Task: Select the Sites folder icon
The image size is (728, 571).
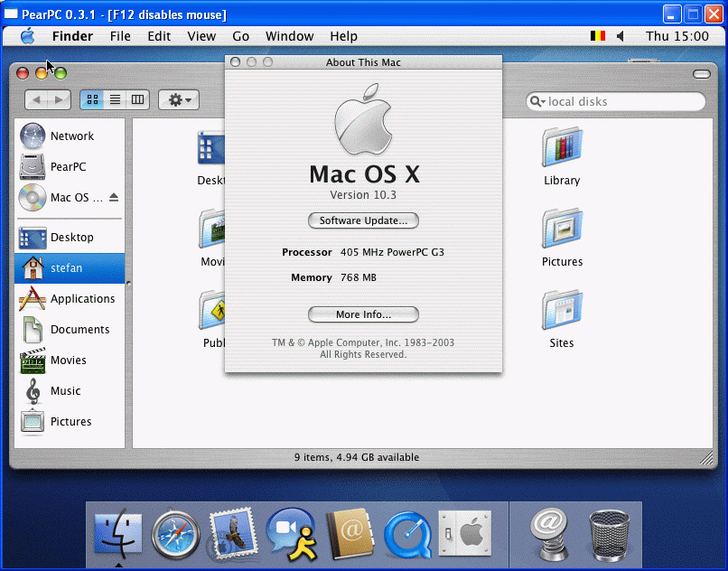Action: (562, 310)
